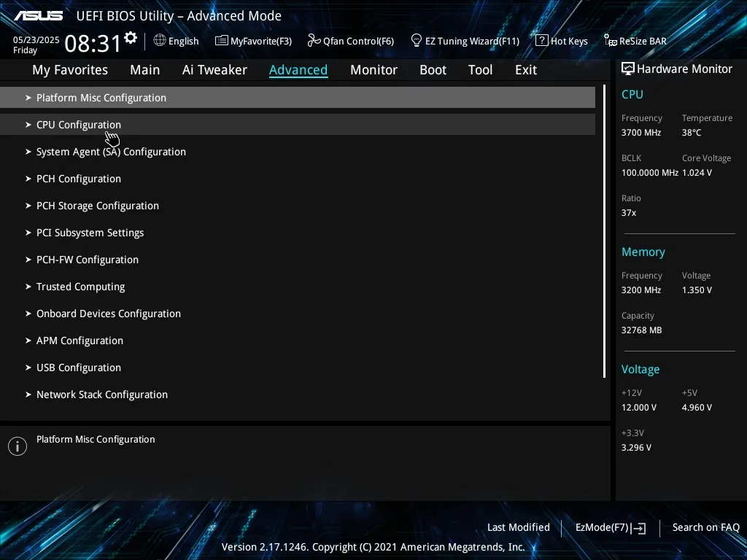Click the info icon in help panel

[18, 446]
